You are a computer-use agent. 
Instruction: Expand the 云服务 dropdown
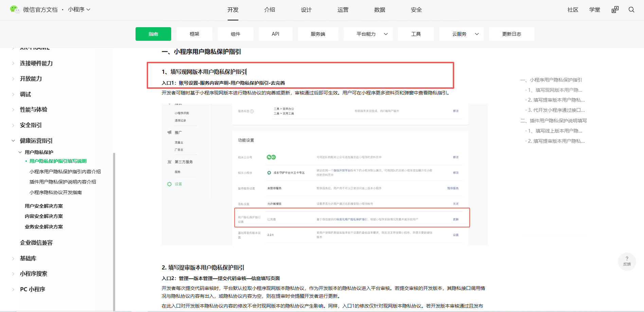(x=461, y=34)
